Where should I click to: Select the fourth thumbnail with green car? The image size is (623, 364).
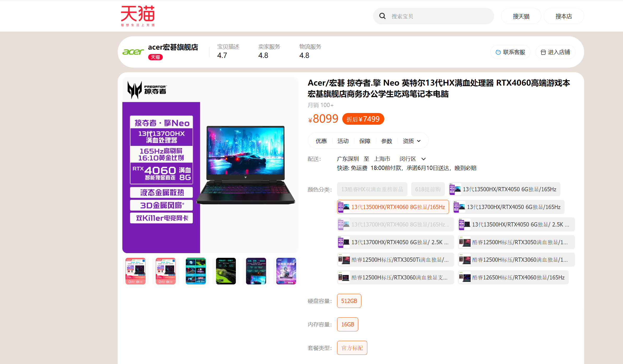tap(226, 271)
